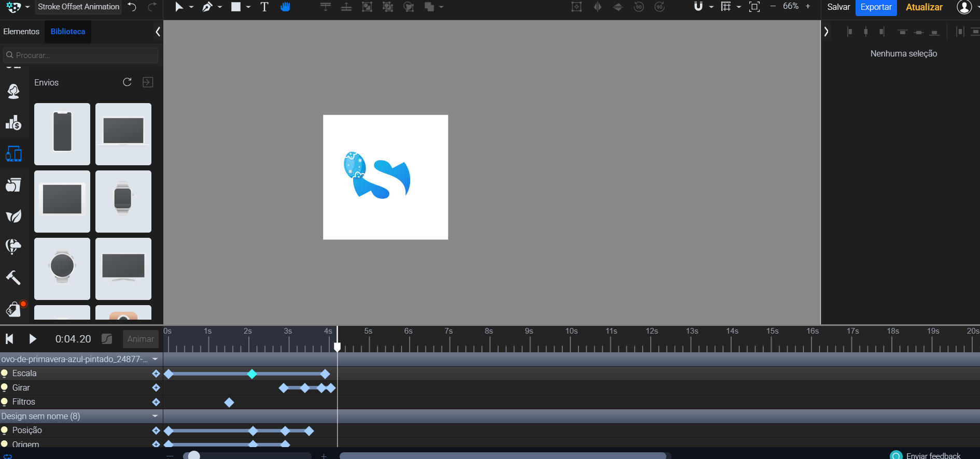The height and width of the screenshot is (459, 980).
Task: Toggle the Filtros animator light bulb
Action: pyautogui.click(x=5, y=402)
